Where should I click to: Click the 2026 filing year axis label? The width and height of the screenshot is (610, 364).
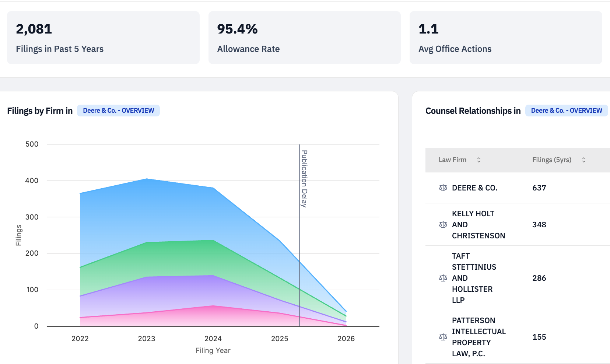pos(346,339)
